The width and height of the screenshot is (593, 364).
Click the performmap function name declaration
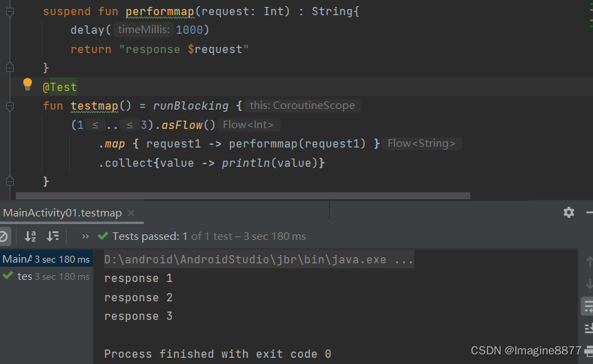coord(159,12)
